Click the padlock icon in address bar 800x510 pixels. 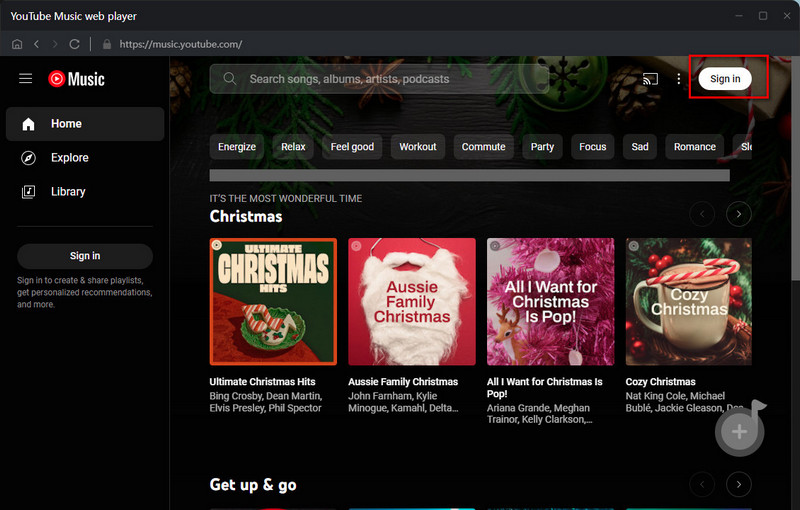coord(107,44)
